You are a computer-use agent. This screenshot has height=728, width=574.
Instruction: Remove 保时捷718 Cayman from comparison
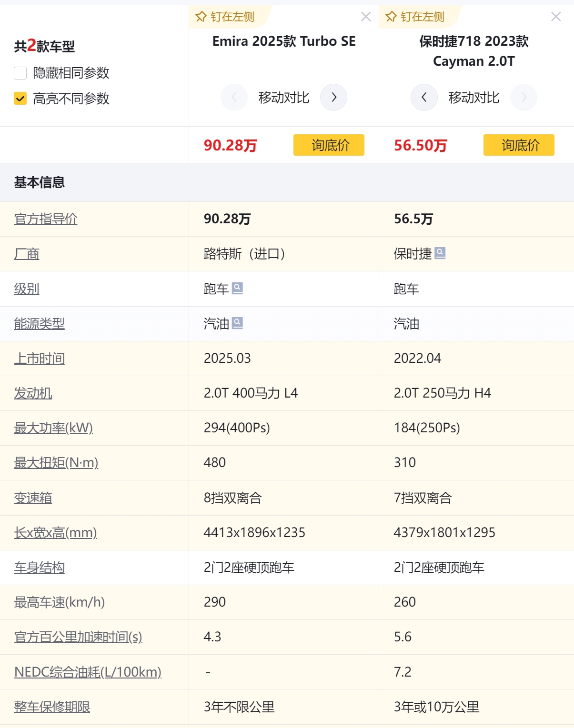(x=556, y=17)
